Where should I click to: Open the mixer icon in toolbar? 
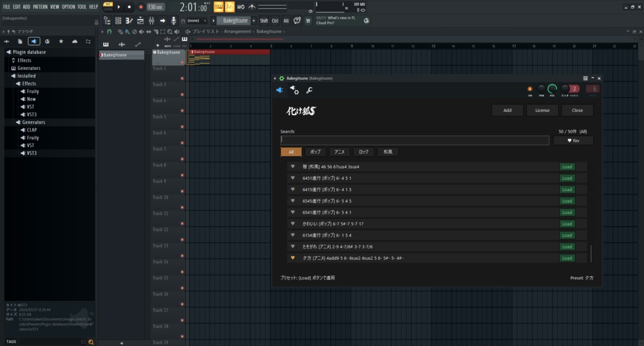(x=152, y=21)
